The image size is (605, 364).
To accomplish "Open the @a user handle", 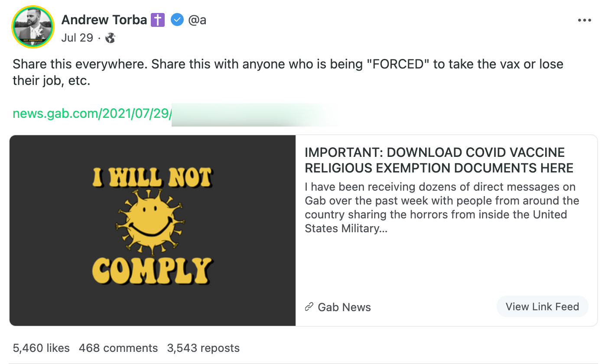I will 197,20.
